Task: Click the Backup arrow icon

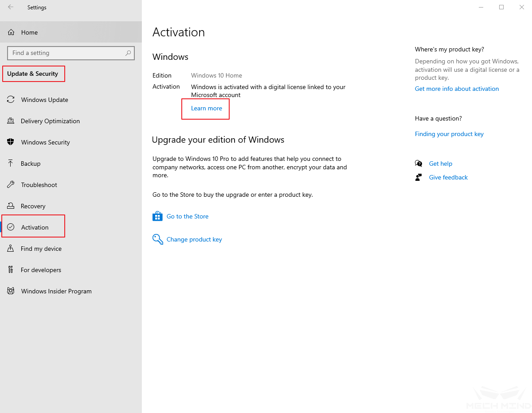Action: coord(11,164)
